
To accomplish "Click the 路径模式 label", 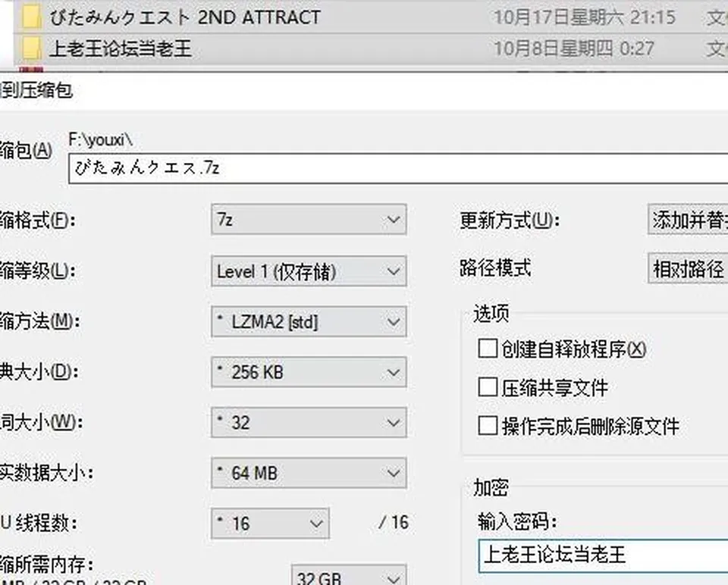I will (495, 267).
